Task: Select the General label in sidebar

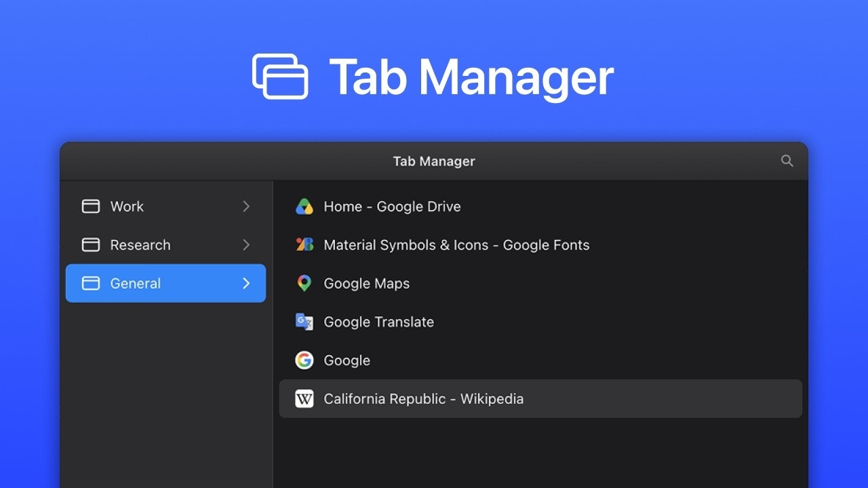Action: point(136,283)
